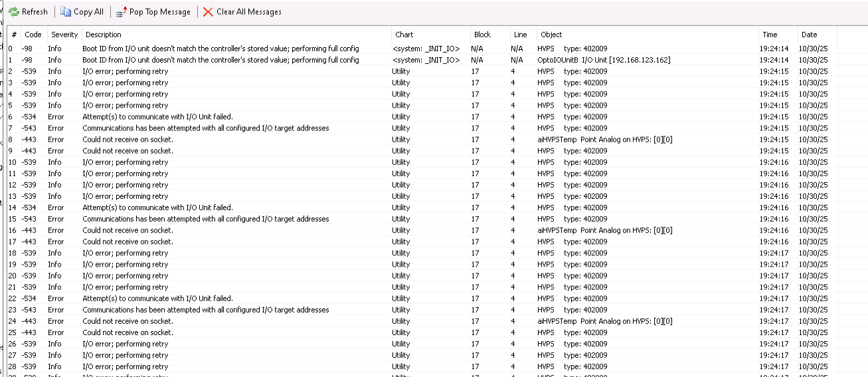Sort by the Time column header
The width and height of the screenshot is (868, 377).
click(770, 35)
